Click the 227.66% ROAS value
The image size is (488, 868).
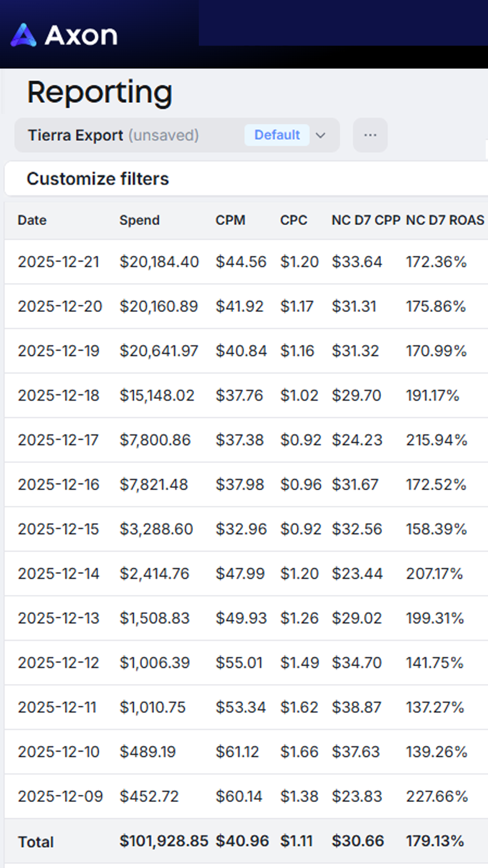click(x=436, y=796)
